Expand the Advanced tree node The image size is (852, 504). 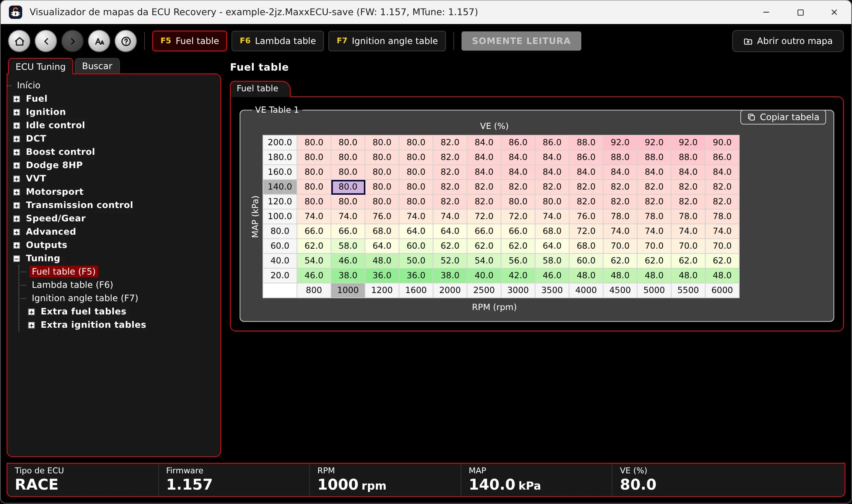(x=17, y=232)
